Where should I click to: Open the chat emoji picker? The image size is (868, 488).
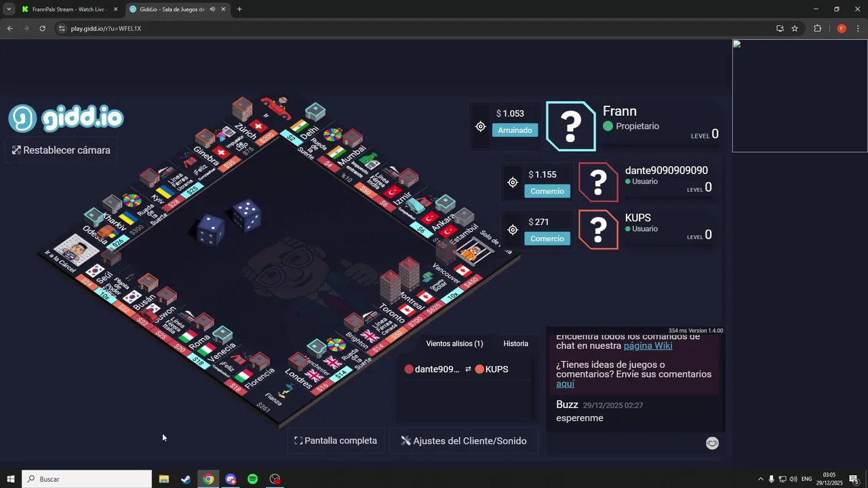[x=712, y=443]
